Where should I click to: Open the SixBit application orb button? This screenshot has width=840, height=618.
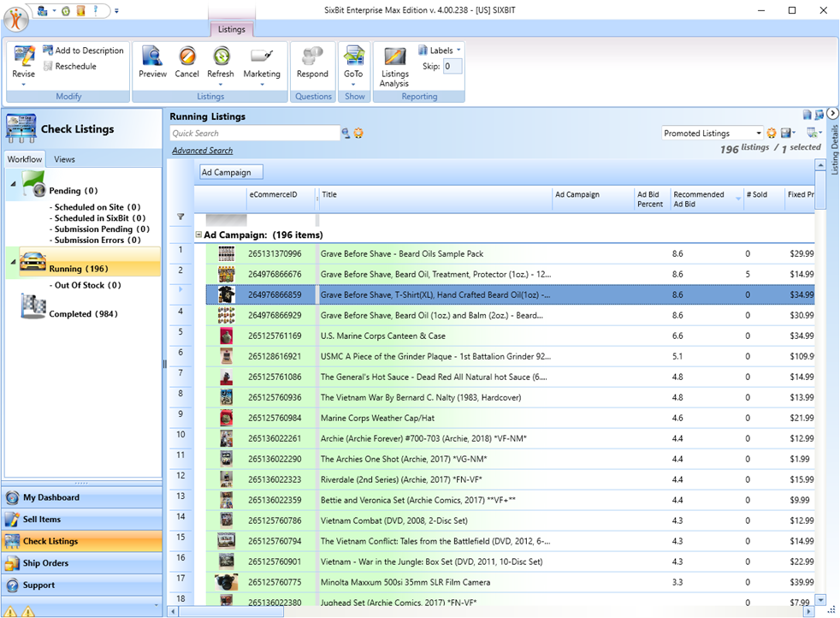pyautogui.click(x=16, y=18)
